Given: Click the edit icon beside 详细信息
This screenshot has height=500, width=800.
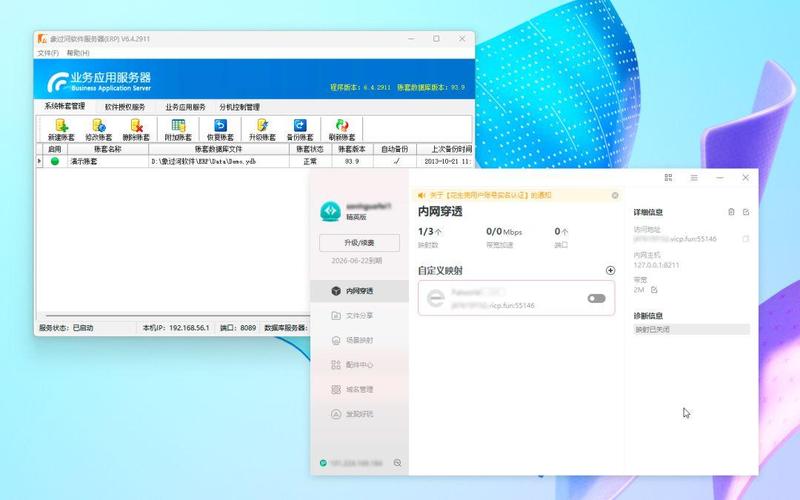Looking at the screenshot, I should point(746,212).
